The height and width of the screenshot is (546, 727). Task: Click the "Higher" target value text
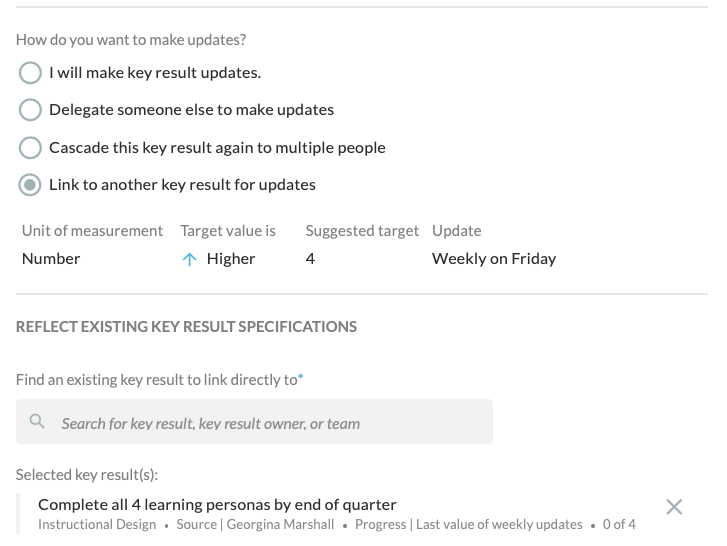pyautogui.click(x=231, y=259)
